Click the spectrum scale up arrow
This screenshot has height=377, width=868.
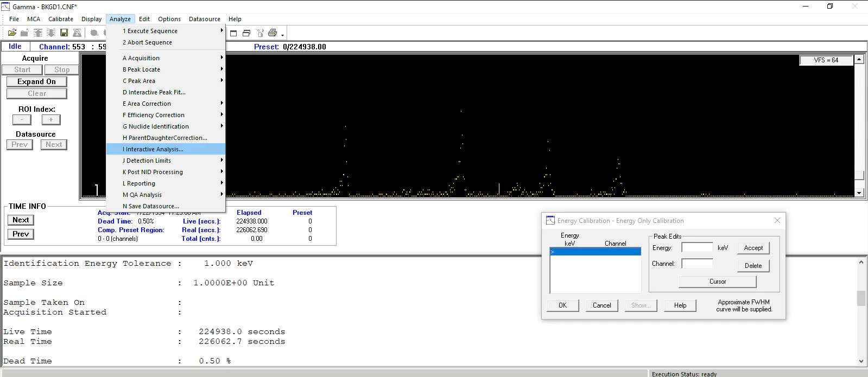(x=859, y=59)
